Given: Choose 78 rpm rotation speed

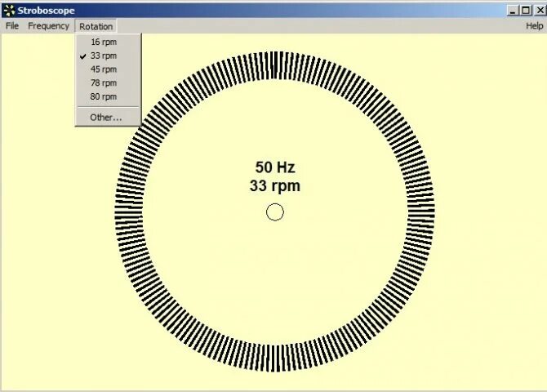Looking at the screenshot, I should coord(108,82).
